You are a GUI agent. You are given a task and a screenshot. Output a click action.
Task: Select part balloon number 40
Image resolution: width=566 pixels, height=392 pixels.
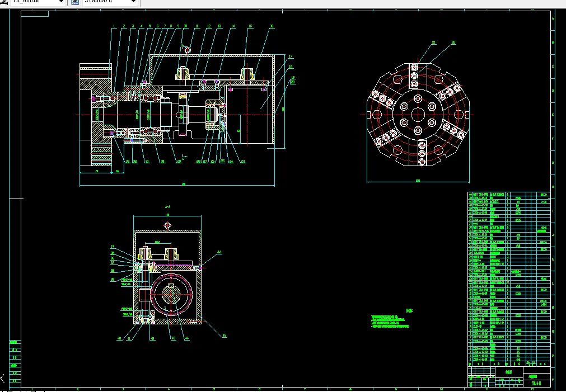point(119,339)
